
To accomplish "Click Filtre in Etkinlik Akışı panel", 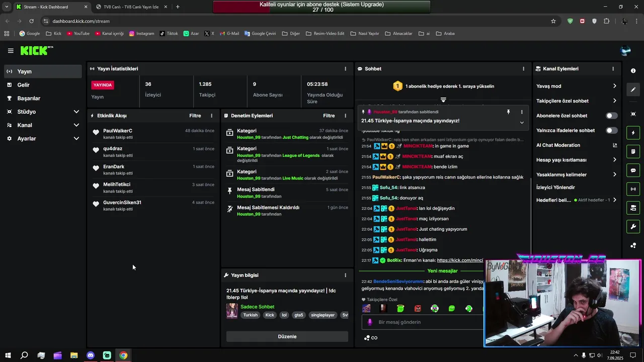I will coord(195,116).
